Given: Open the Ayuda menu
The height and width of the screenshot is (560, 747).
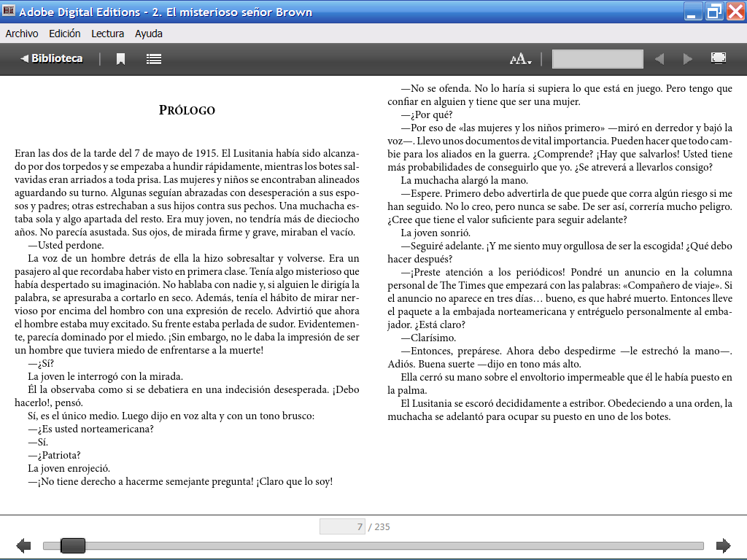Looking at the screenshot, I should click(149, 34).
